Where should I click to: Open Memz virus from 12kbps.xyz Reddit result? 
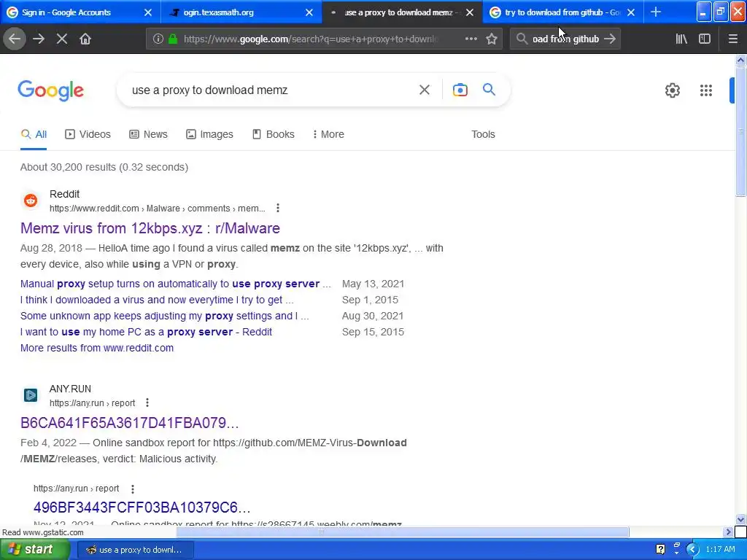(x=150, y=228)
